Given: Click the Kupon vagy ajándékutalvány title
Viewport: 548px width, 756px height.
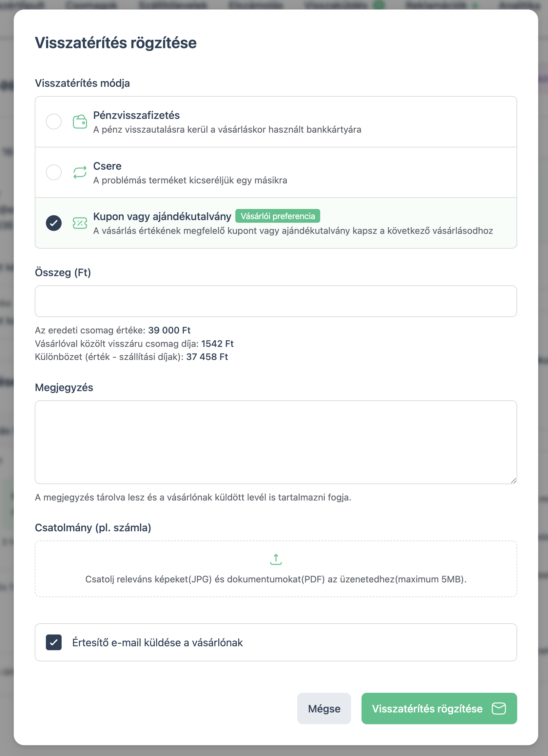Looking at the screenshot, I should coord(162,216).
